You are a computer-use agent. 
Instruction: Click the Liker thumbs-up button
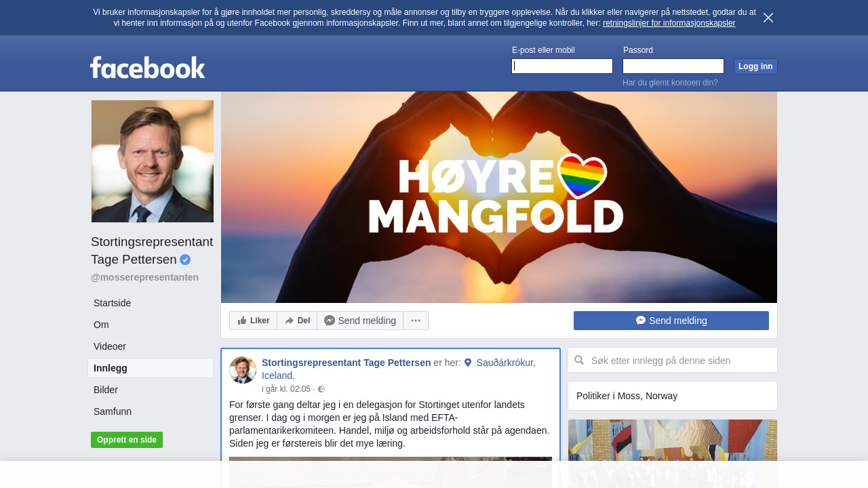(254, 321)
